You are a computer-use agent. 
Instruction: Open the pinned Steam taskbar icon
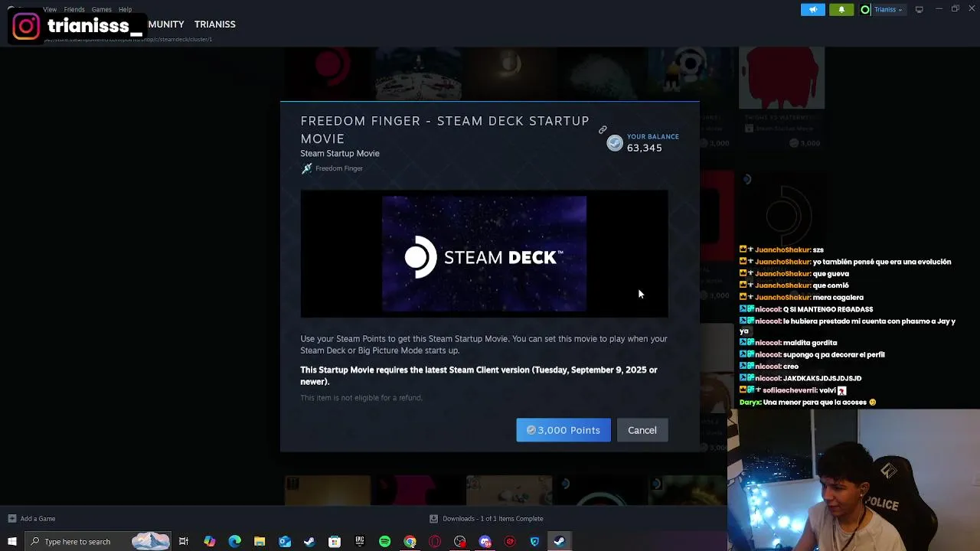[309, 542]
